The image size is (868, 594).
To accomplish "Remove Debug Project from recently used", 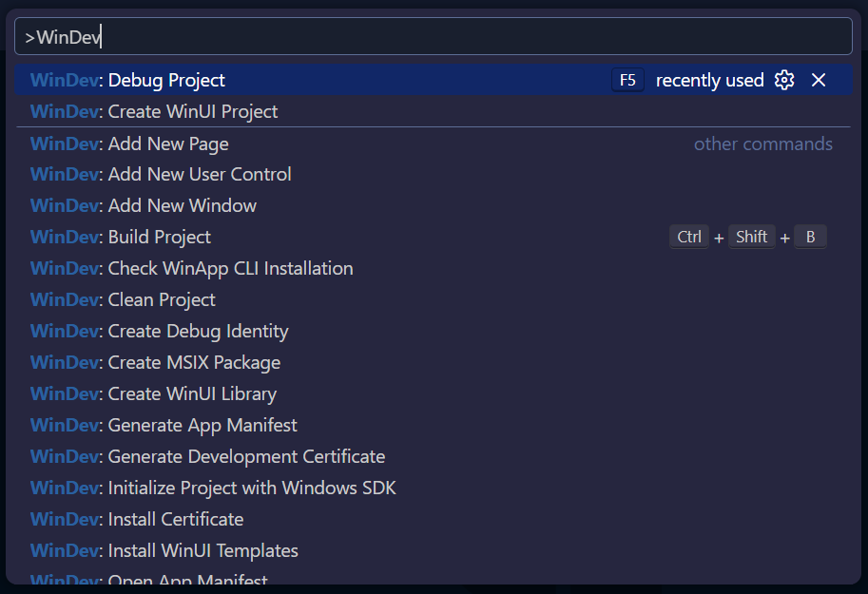I will [x=819, y=81].
